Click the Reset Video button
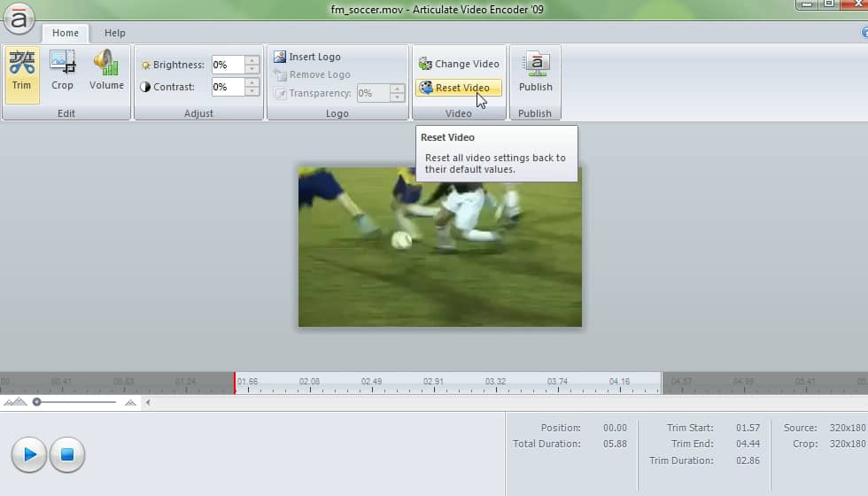This screenshot has width=868, height=496. coord(459,88)
